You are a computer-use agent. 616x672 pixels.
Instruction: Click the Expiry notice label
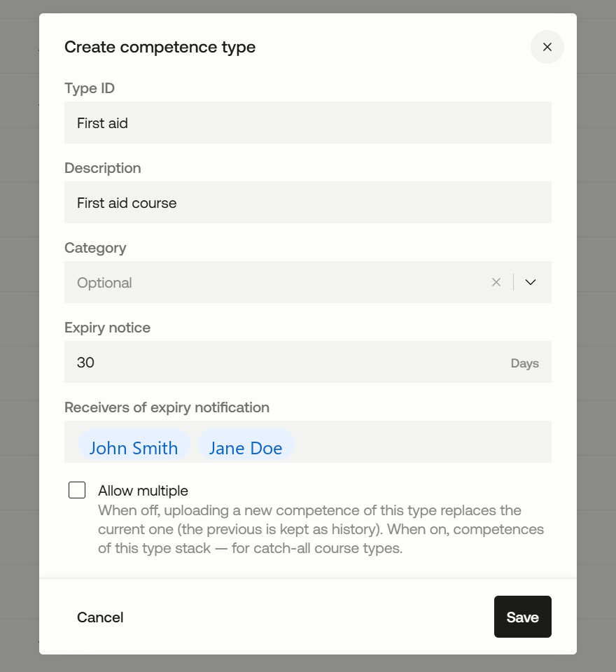coord(107,327)
